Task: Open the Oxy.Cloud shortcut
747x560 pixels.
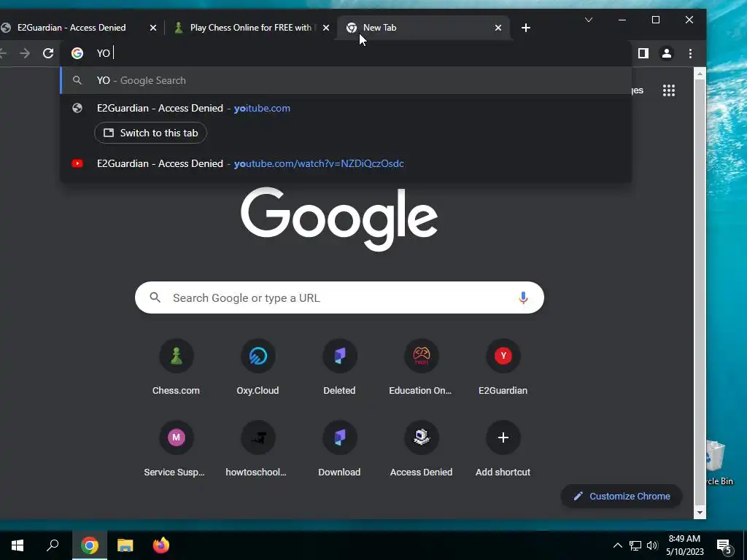Action: click(x=258, y=367)
